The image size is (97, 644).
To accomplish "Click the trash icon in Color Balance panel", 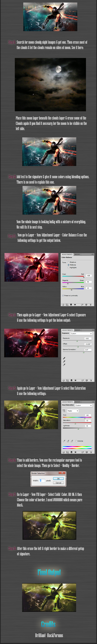I will click(90, 305).
